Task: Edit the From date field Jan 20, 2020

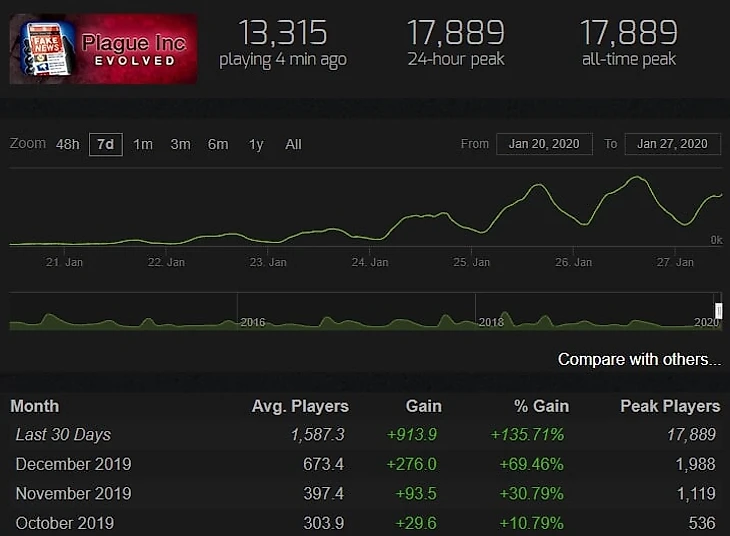Action: coord(544,144)
